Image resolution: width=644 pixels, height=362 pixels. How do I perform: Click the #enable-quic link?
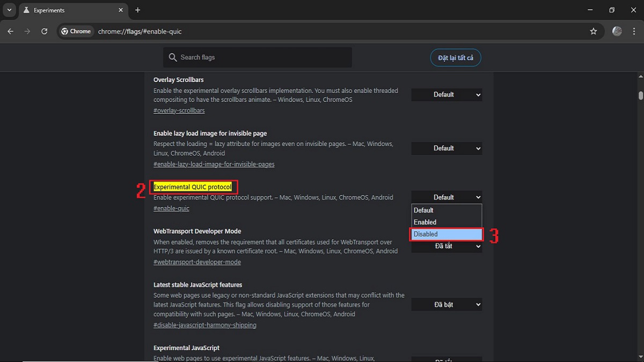[171, 208]
